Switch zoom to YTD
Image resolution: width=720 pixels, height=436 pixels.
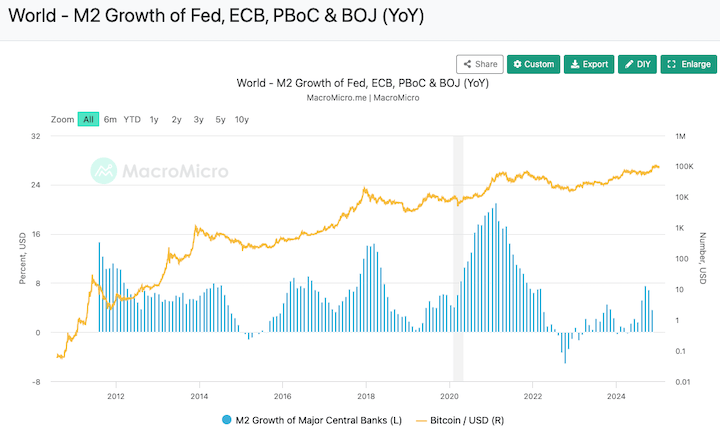point(132,119)
